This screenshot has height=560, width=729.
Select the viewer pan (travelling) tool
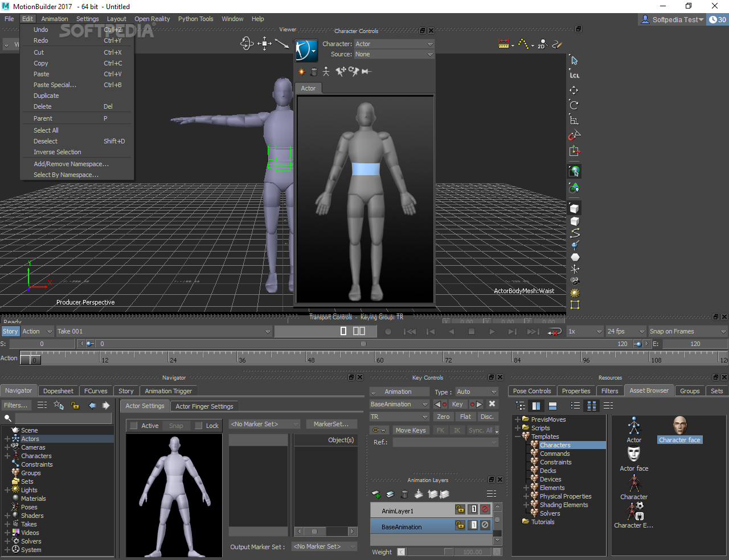[x=264, y=43]
